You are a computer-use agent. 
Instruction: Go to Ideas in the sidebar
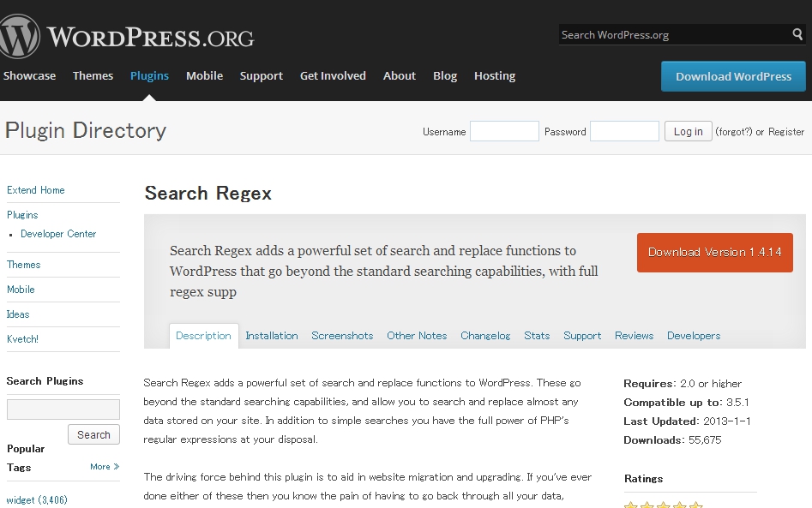point(18,314)
